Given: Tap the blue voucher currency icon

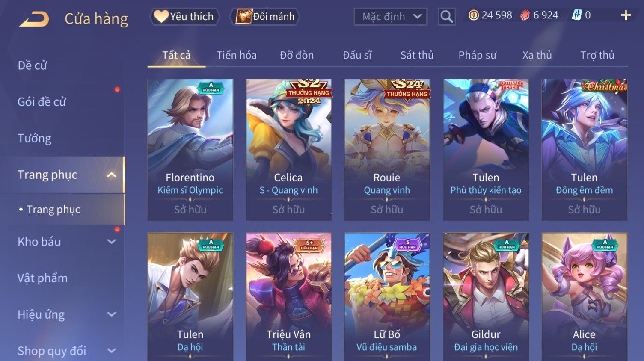Looking at the screenshot, I should pos(577,15).
